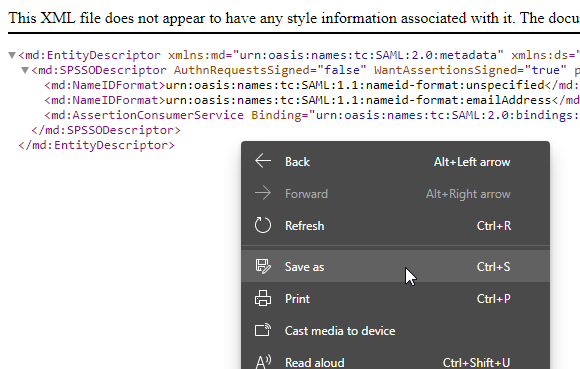The image size is (580, 369).
Task: Click the first md:NameIDFormat unspecified line
Action: [312, 85]
